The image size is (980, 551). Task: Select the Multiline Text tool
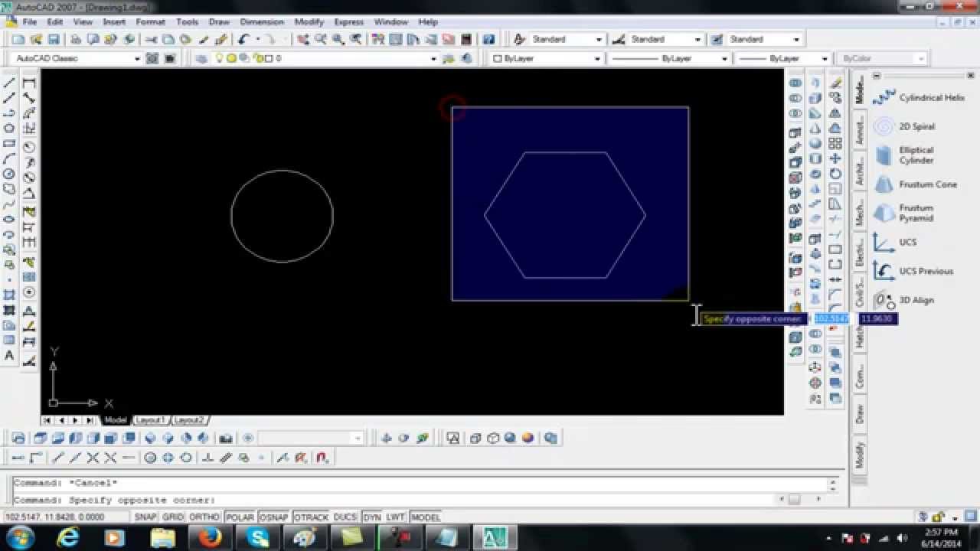point(10,355)
